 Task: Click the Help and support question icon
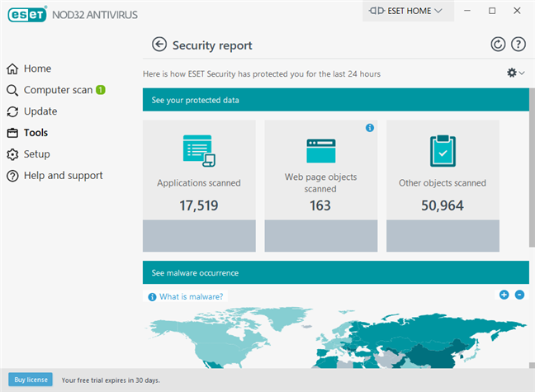pyautogui.click(x=12, y=176)
